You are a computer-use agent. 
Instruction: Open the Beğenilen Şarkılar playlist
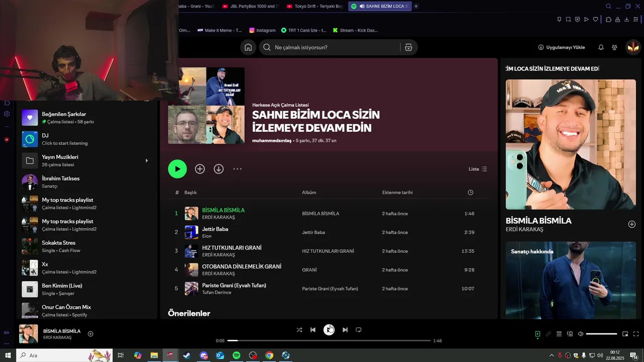click(x=88, y=118)
